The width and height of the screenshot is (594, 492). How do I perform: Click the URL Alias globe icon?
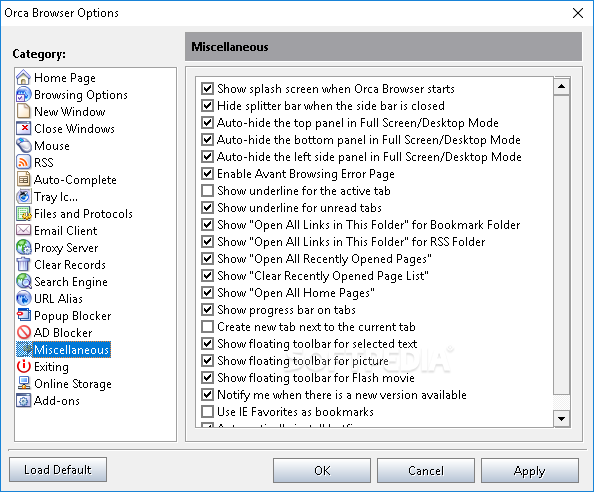point(23,298)
